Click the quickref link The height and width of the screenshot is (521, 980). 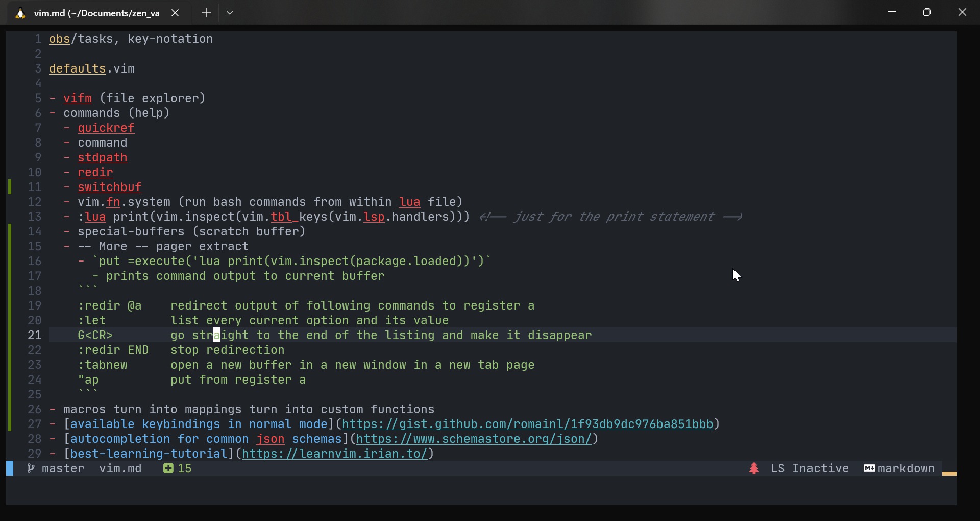[x=106, y=128]
